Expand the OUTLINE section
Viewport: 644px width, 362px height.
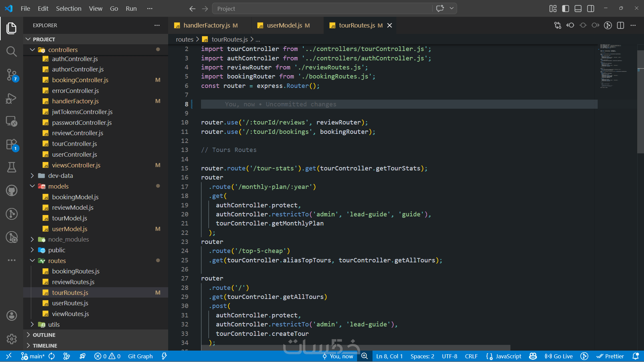(x=44, y=335)
